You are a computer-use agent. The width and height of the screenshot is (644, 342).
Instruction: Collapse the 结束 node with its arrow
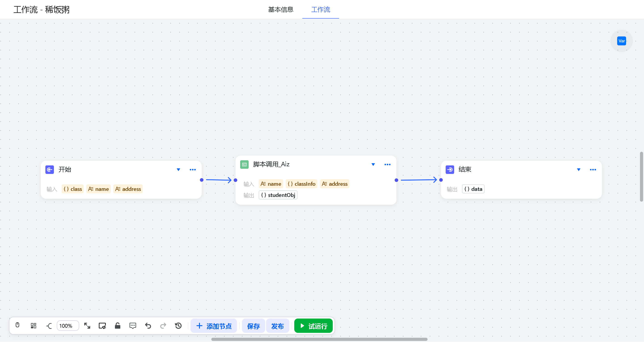(578, 170)
